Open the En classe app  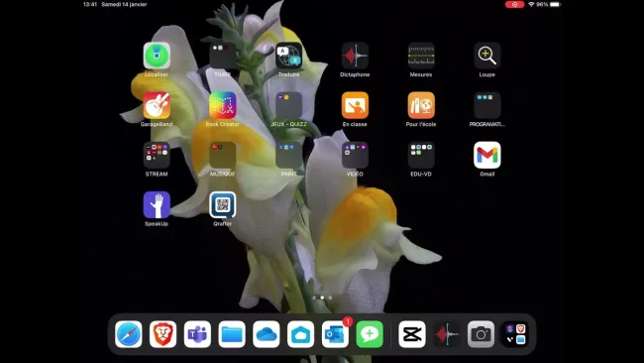[x=355, y=105]
